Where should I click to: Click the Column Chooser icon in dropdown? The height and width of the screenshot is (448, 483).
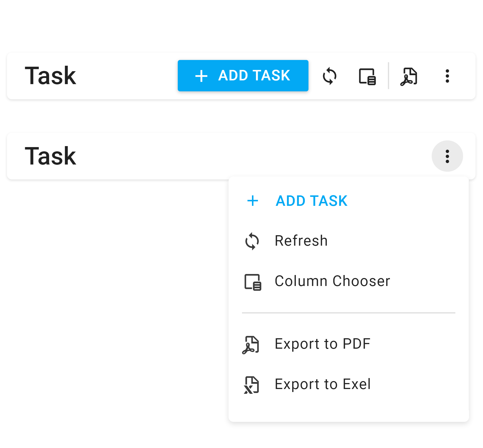click(x=253, y=281)
